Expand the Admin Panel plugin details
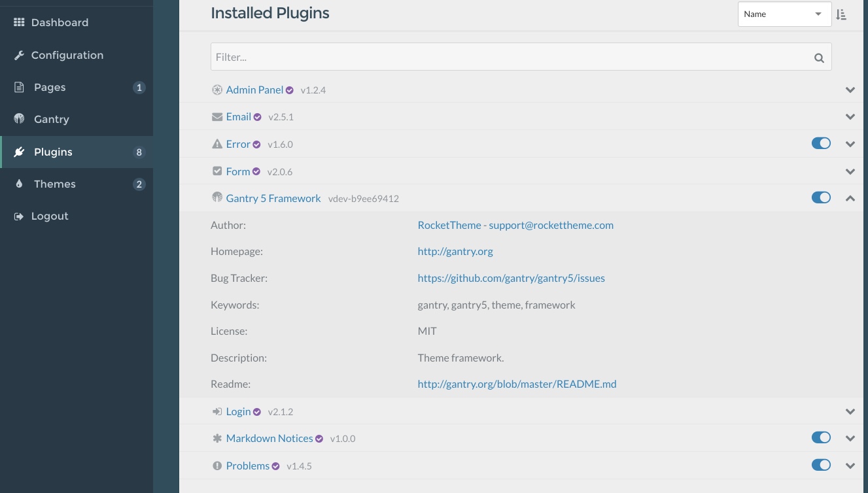Viewport: 868px width, 493px height. pos(850,90)
